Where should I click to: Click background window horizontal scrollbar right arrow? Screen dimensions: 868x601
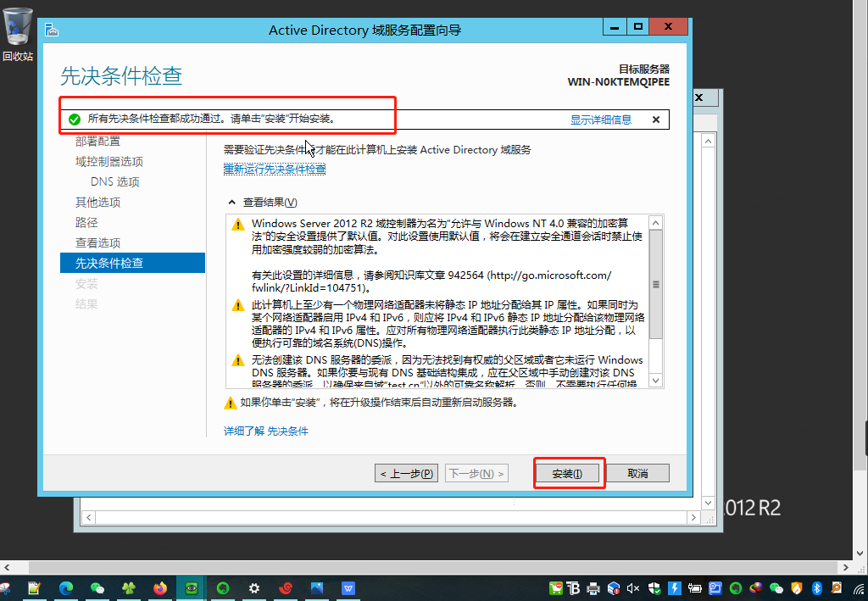pos(693,517)
